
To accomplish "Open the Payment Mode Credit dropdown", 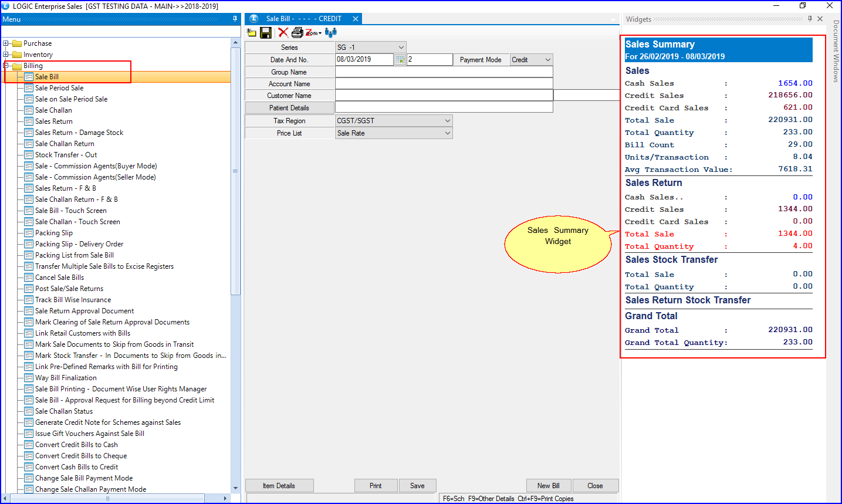I will pyautogui.click(x=548, y=60).
